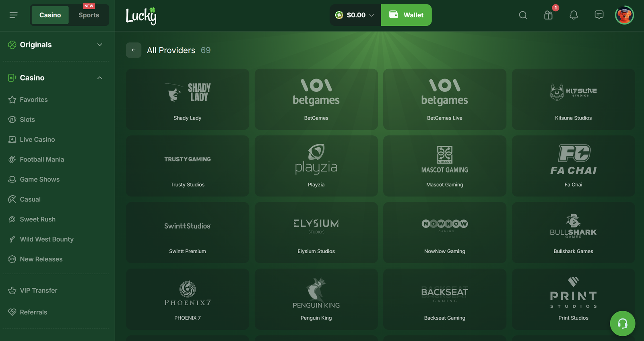Click the Slots icon in sidebar
This screenshot has height=341, width=644.
12,120
